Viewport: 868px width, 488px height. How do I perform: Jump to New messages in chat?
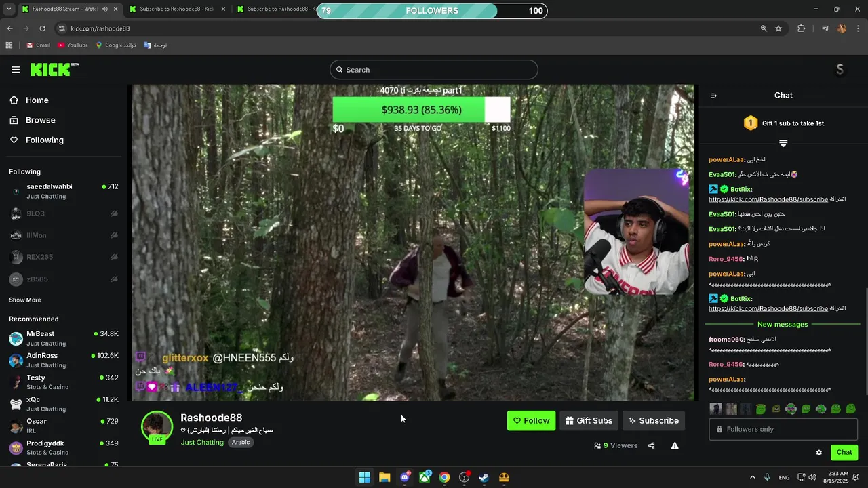783,325
